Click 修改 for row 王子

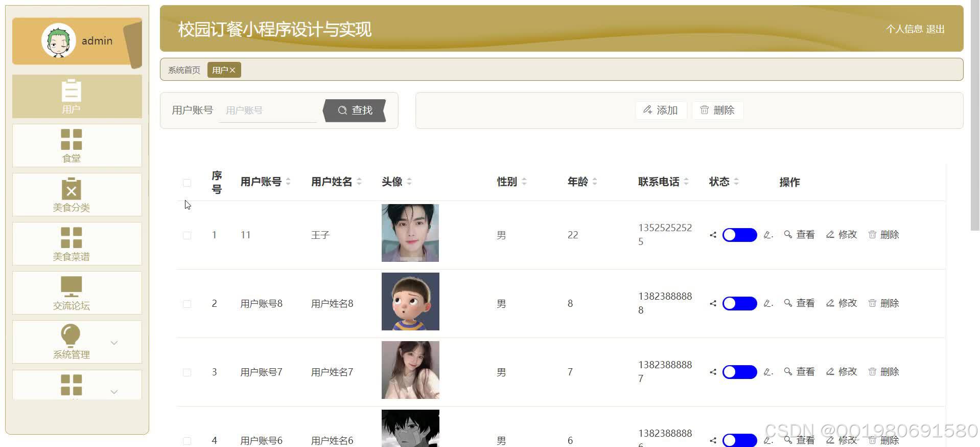point(842,235)
